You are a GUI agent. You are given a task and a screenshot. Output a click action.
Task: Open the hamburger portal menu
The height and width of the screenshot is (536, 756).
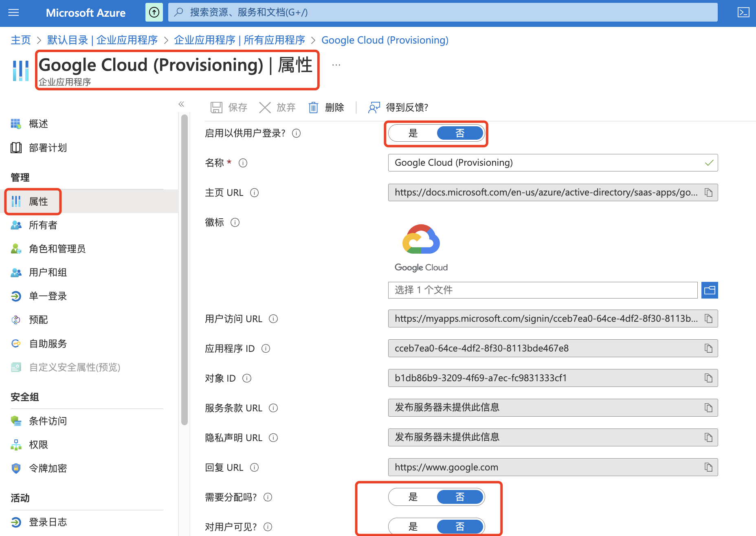[13, 13]
